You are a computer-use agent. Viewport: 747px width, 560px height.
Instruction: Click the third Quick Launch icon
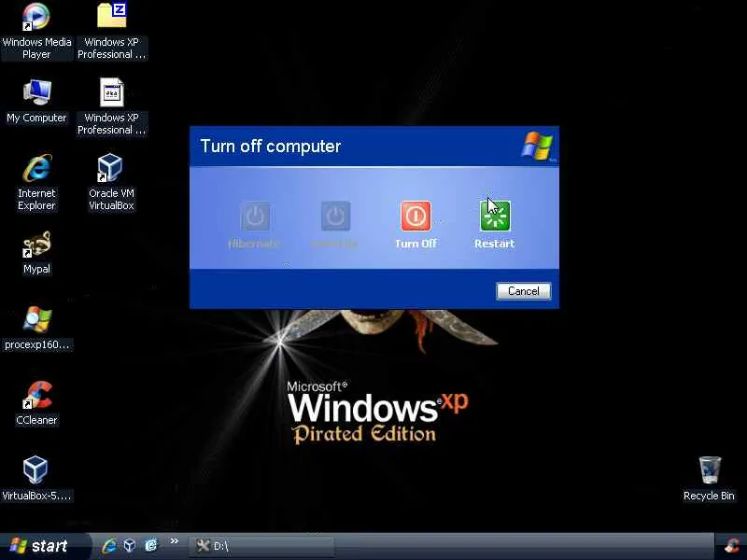point(150,545)
